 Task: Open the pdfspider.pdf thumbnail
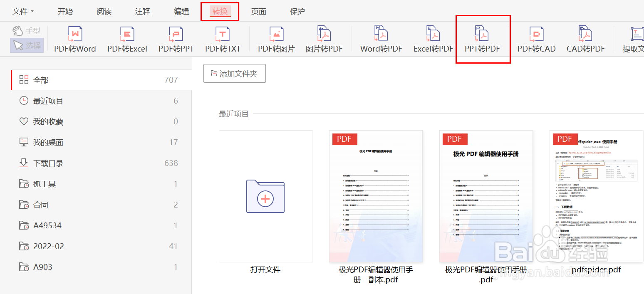596,196
